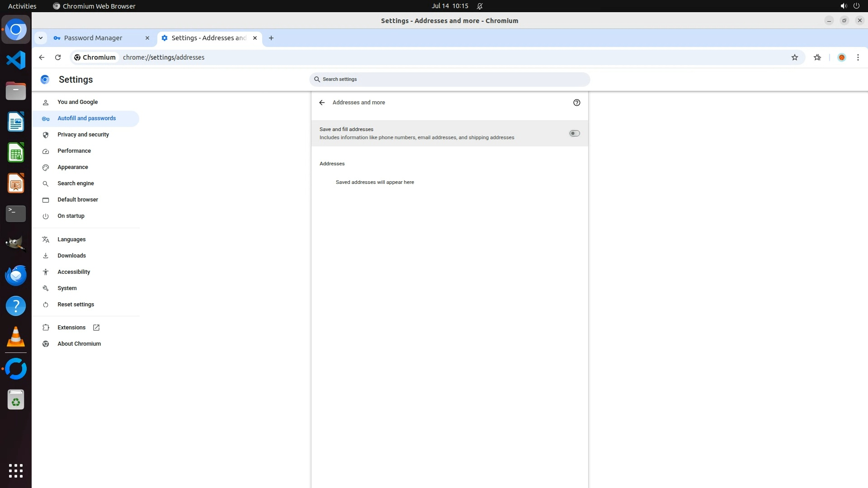This screenshot has height=488, width=868.
Task: Switch to the Password Manager tab
Action: pyautogui.click(x=93, y=38)
